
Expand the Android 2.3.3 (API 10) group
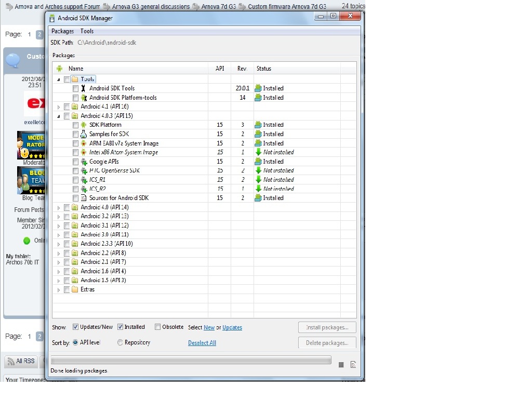pyautogui.click(x=59, y=244)
